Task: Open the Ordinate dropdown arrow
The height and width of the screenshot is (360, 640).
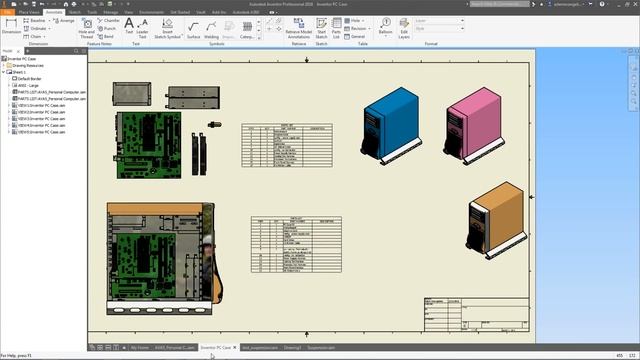Action: [x=49, y=29]
